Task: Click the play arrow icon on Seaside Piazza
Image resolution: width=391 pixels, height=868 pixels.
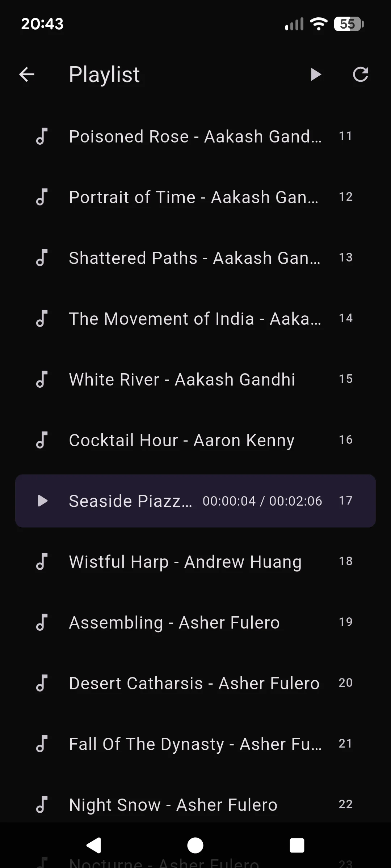Action: (x=42, y=501)
